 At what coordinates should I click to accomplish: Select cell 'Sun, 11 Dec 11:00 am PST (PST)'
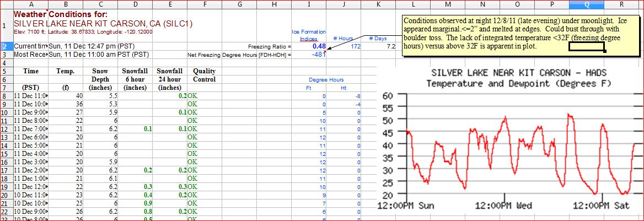pos(99,54)
